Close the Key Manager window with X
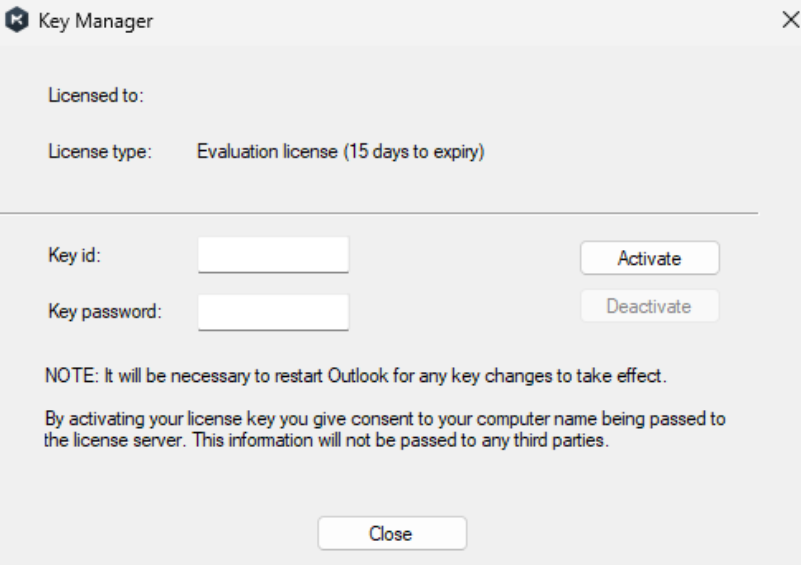The height and width of the screenshot is (565, 801). click(x=789, y=22)
